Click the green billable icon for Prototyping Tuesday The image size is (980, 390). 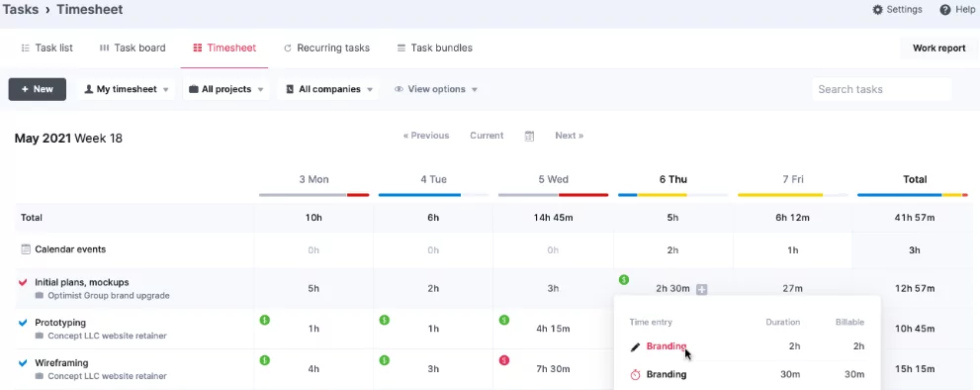click(x=385, y=320)
